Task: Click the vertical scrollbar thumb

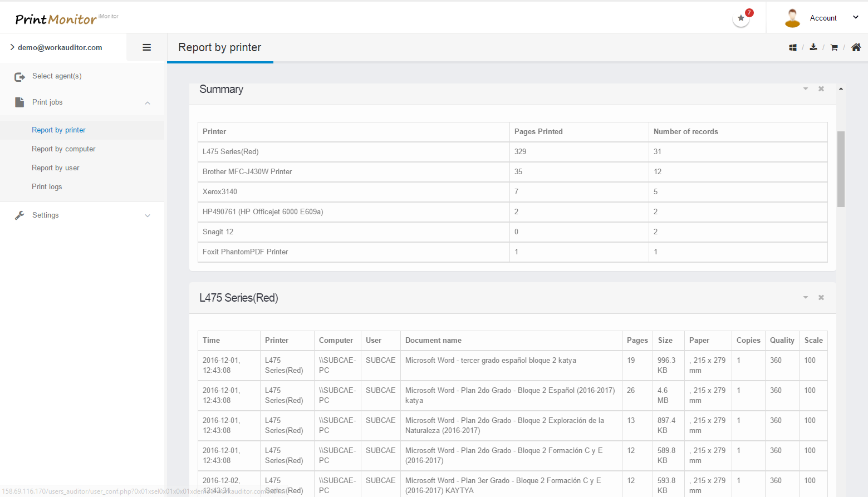Action: click(x=841, y=169)
